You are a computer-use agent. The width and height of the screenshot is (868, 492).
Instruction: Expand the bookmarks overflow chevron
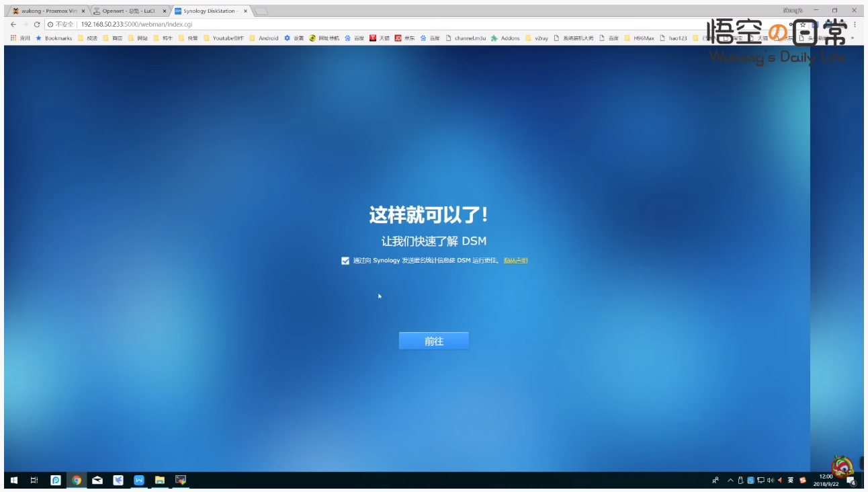click(x=853, y=38)
